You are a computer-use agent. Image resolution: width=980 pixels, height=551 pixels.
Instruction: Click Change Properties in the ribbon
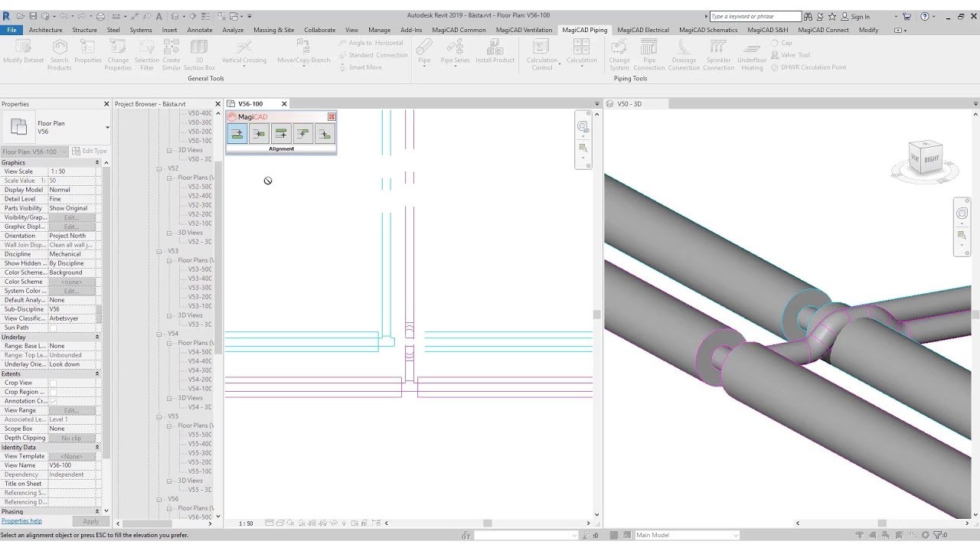(118, 55)
